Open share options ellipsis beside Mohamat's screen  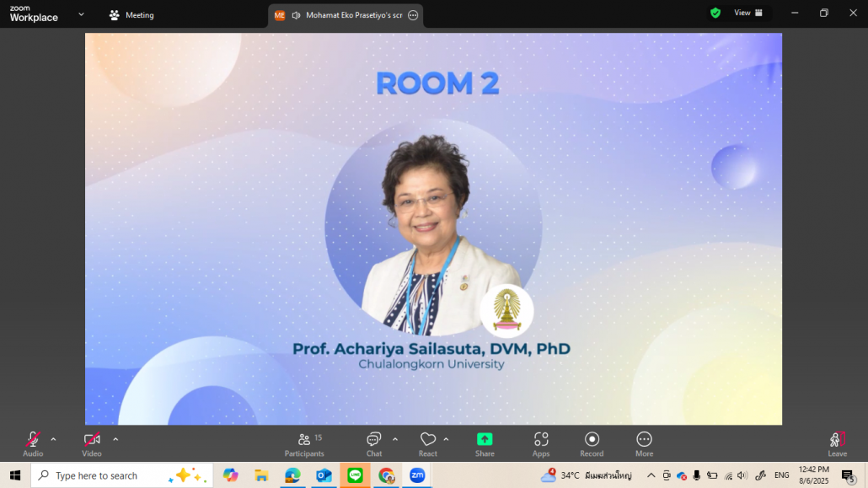413,15
